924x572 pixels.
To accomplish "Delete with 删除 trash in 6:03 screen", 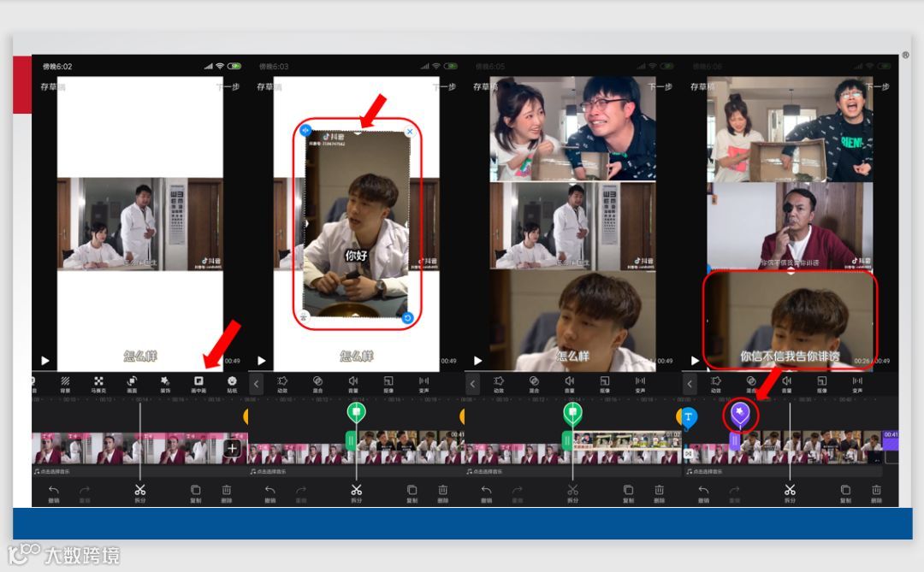I will click(442, 493).
